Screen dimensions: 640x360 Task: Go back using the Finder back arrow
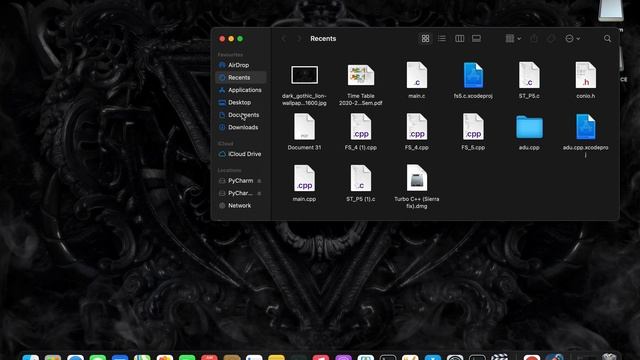pyautogui.click(x=284, y=38)
